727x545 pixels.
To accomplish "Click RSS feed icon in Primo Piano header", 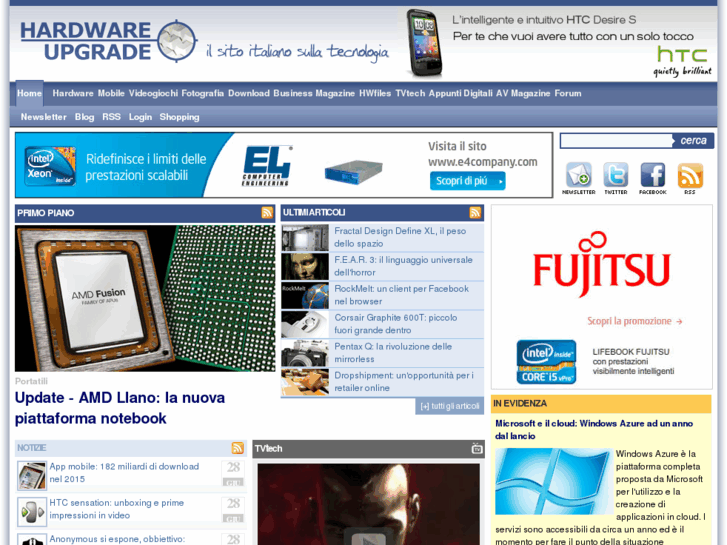I will pyautogui.click(x=267, y=213).
